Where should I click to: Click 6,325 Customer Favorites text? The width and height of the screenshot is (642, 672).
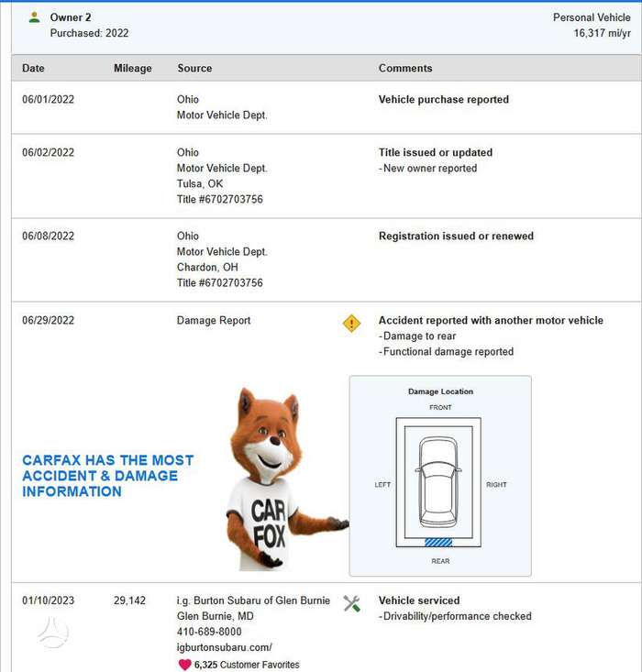click(247, 665)
